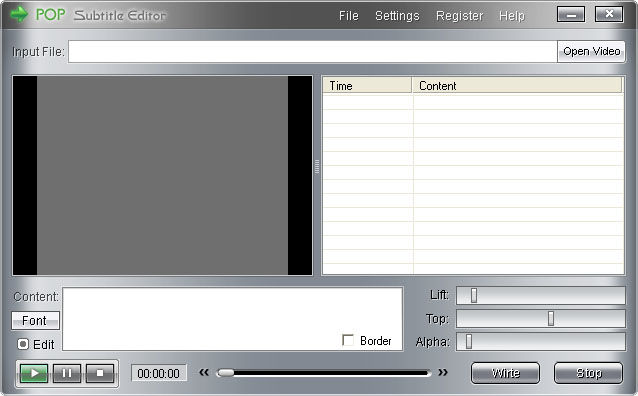Enable the Border checkbox
638x396 pixels.
point(348,340)
